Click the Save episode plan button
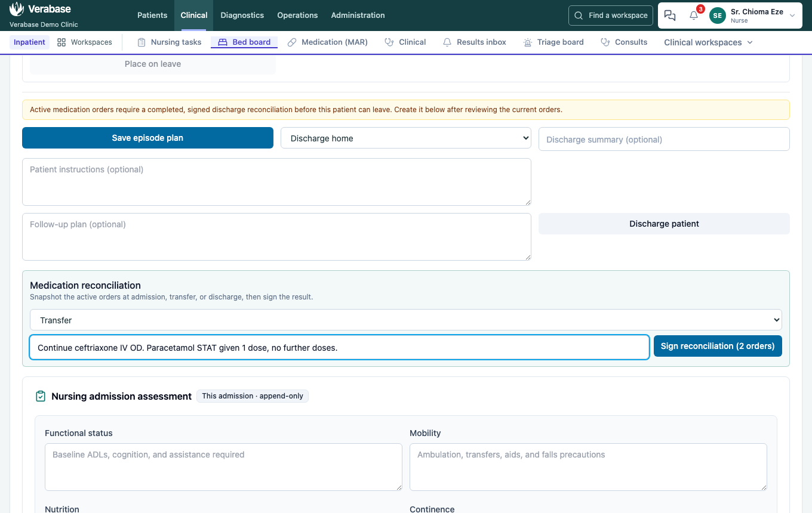This screenshot has width=812, height=513. [x=147, y=138]
